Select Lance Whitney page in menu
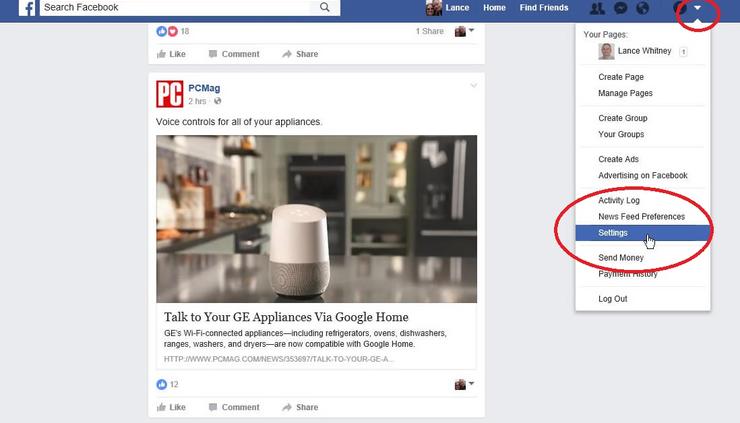The image size is (740, 423). pyautogui.click(x=644, y=51)
